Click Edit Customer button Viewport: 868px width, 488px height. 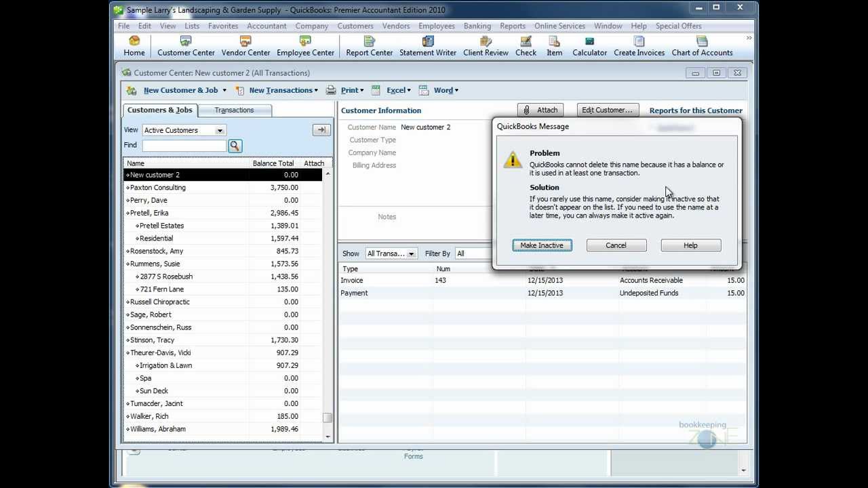tap(606, 110)
